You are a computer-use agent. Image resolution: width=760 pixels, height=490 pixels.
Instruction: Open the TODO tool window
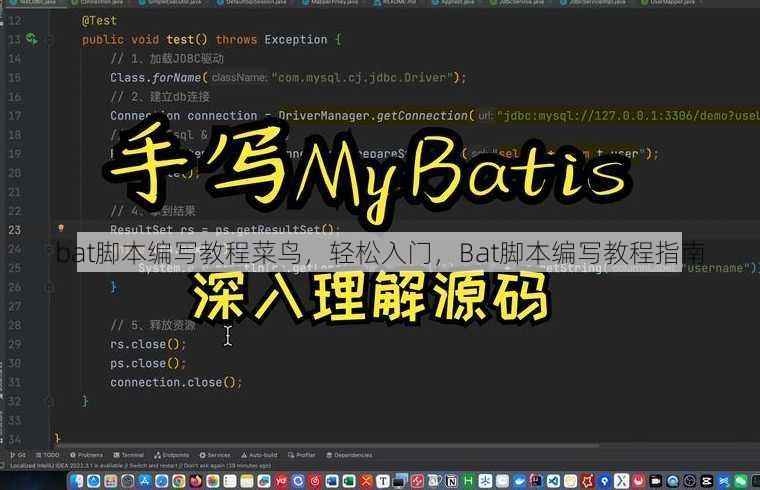[x=47, y=455]
